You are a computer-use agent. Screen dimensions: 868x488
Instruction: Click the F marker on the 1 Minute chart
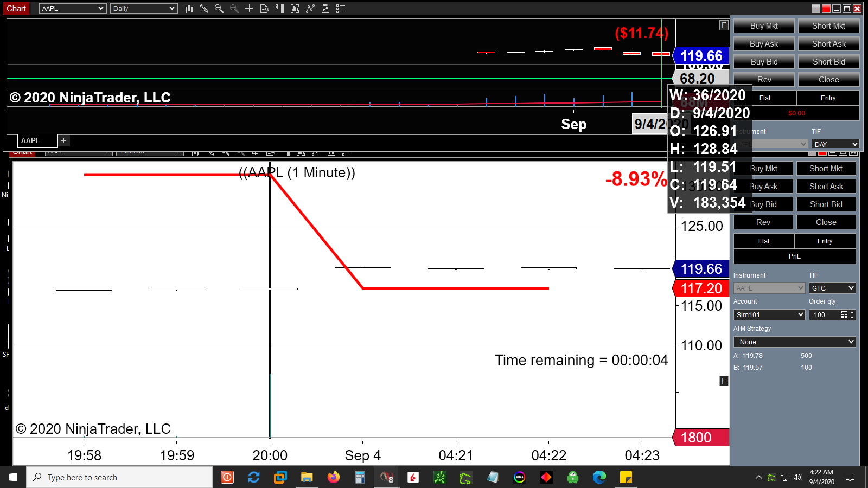pyautogui.click(x=724, y=381)
